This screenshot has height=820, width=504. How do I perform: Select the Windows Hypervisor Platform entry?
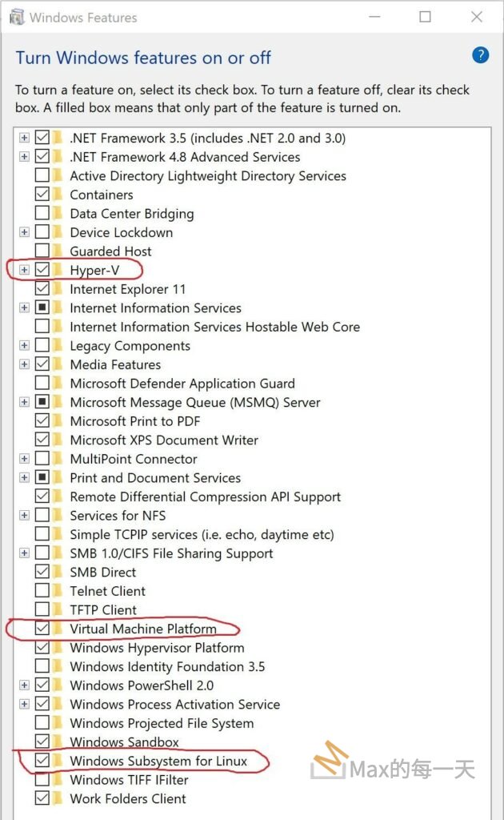(x=157, y=648)
